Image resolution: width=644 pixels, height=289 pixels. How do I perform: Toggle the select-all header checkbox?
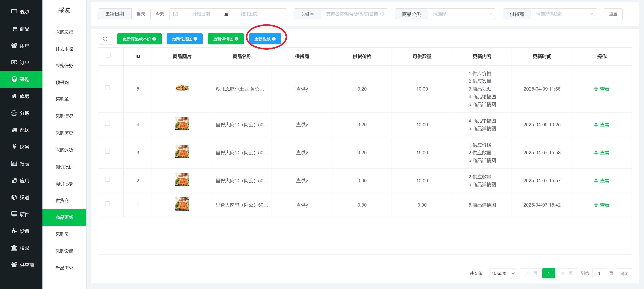108,55
